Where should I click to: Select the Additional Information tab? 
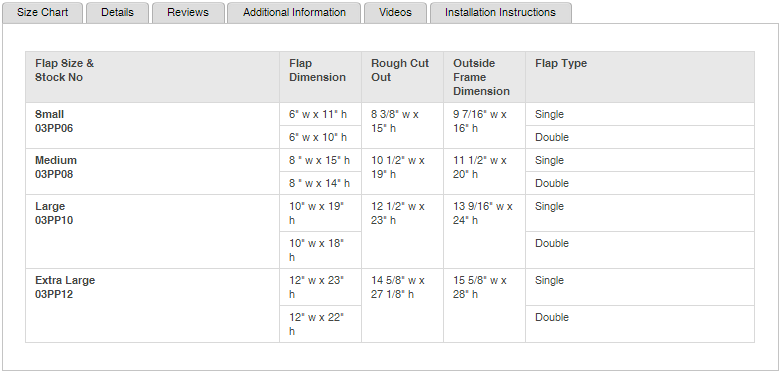(x=294, y=12)
